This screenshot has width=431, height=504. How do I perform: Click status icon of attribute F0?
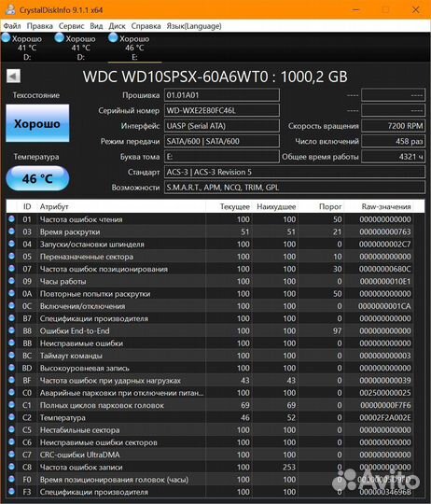pos(11,479)
